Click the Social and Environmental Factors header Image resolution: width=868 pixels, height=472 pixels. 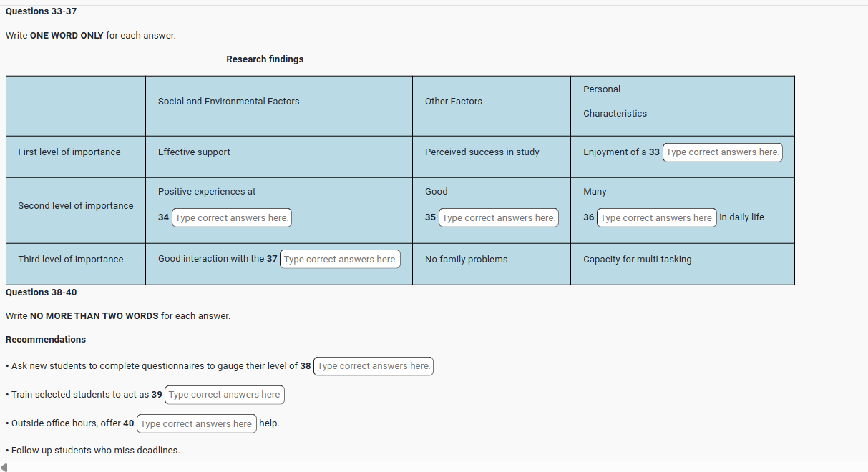click(x=228, y=102)
